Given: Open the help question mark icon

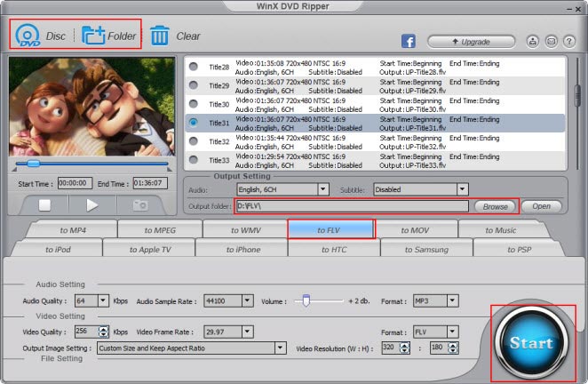Looking at the screenshot, I should click(x=569, y=41).
